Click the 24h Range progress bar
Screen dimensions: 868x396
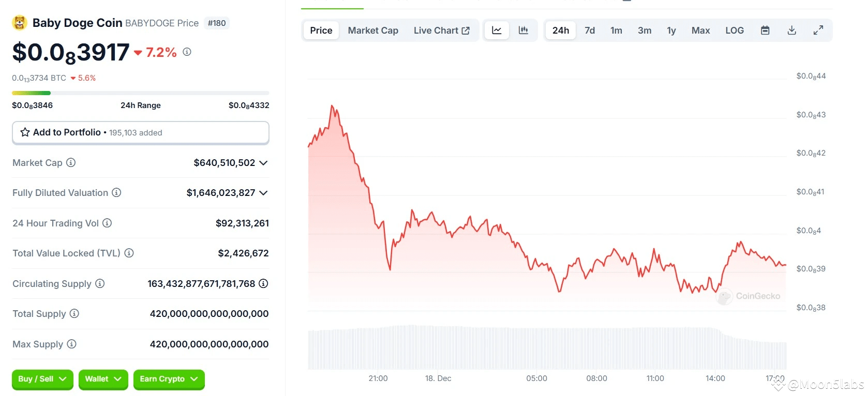pos(140,93)
